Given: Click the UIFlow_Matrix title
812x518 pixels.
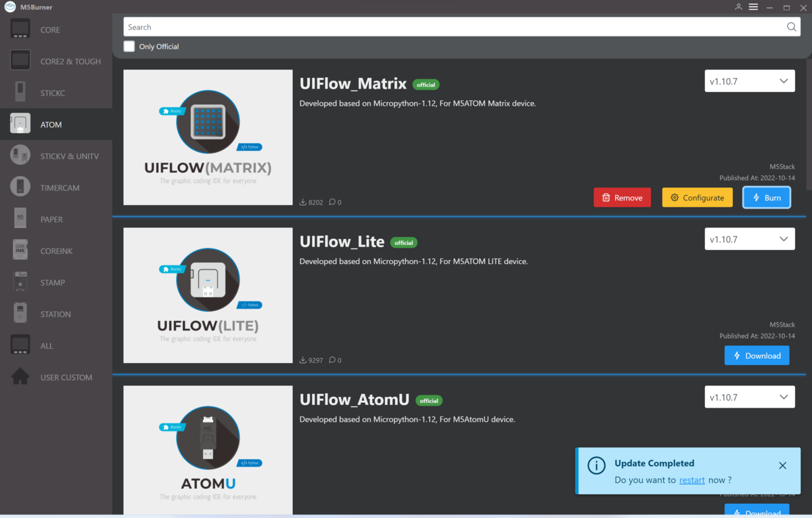Looking at the screenshot, I should 353,84.
